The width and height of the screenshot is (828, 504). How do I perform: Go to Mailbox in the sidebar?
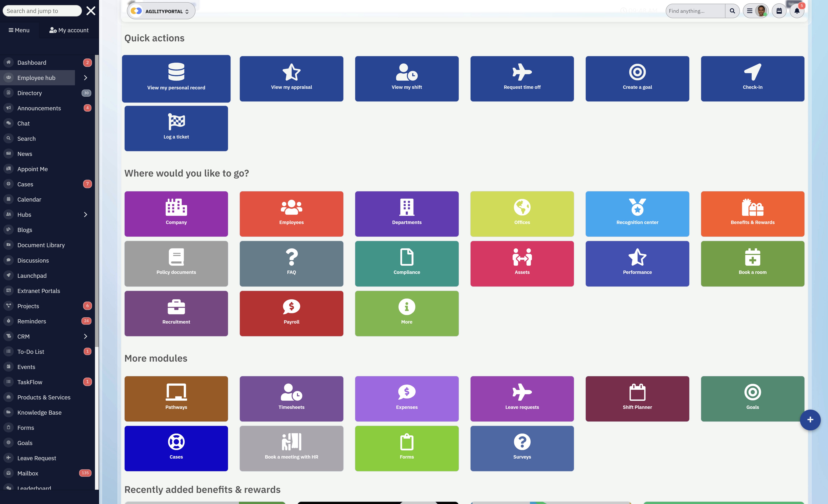pos(28,473)
